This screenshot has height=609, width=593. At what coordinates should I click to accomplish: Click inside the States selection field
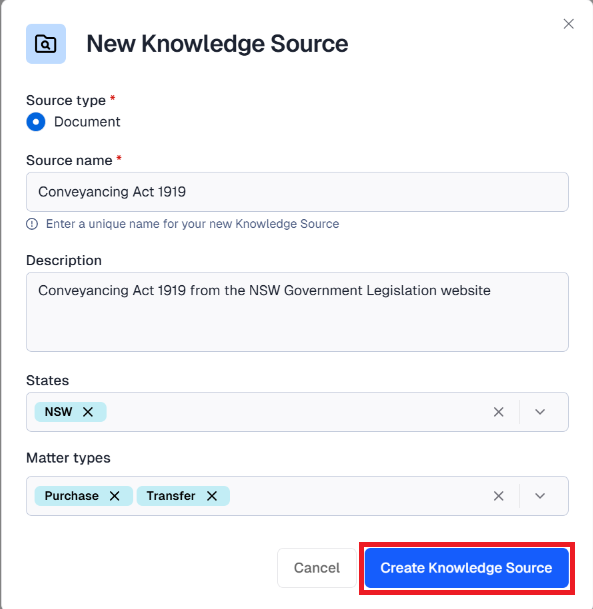click(x=297, y=412)
